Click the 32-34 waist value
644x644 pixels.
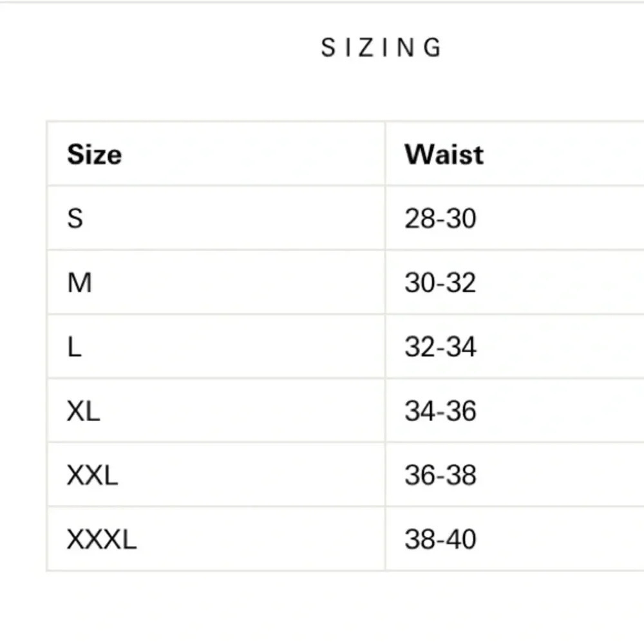(x=440, y=347)
